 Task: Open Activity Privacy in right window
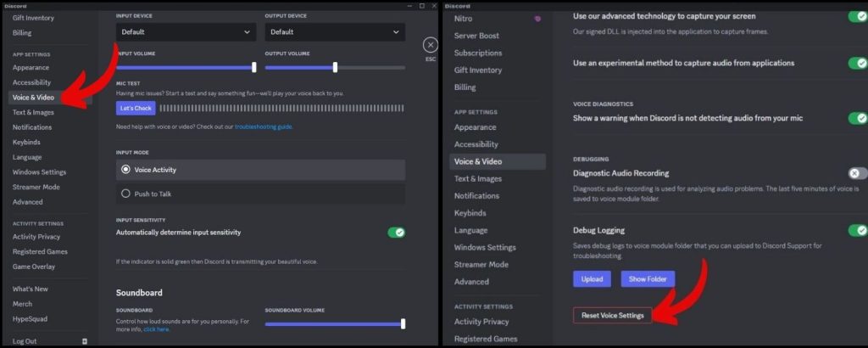(481, 322)
